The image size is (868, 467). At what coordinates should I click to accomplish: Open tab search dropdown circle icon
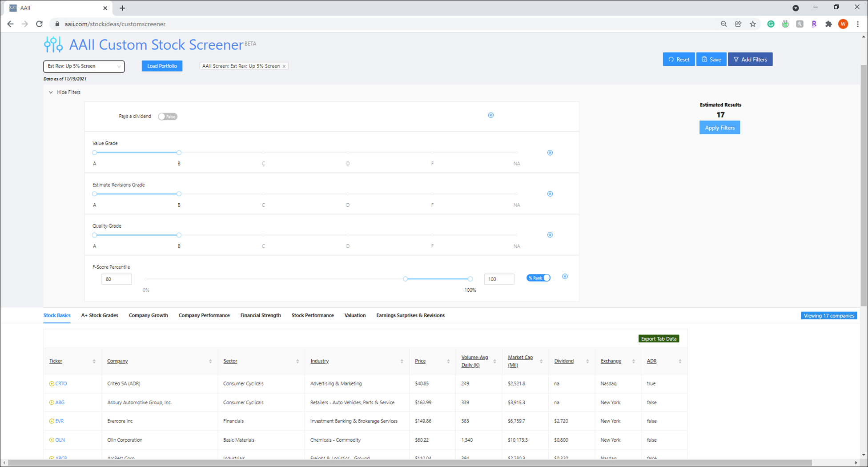(796, 8)
